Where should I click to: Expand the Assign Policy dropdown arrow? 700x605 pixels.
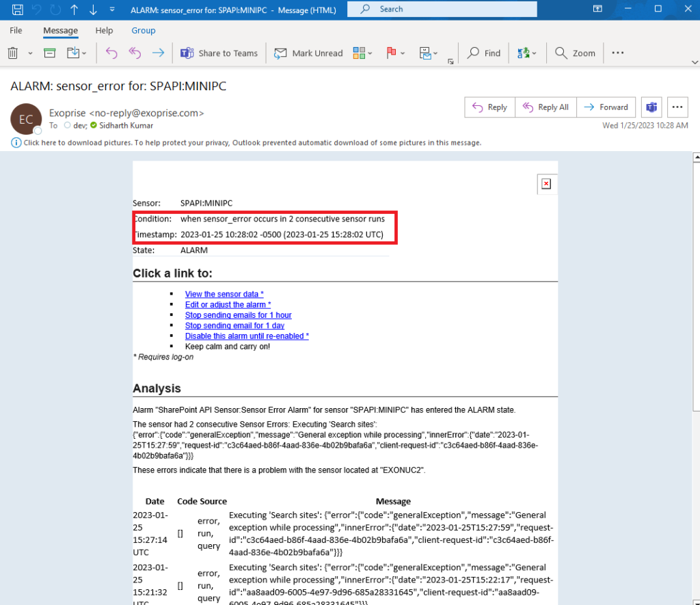click(435, 53)
